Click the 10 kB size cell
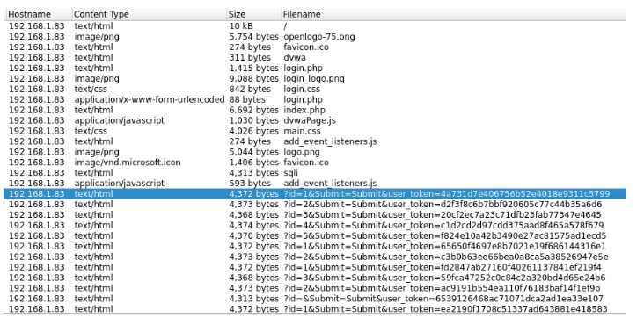The width and height of the screenshot is (644, 318). click(x=241, y=25)
